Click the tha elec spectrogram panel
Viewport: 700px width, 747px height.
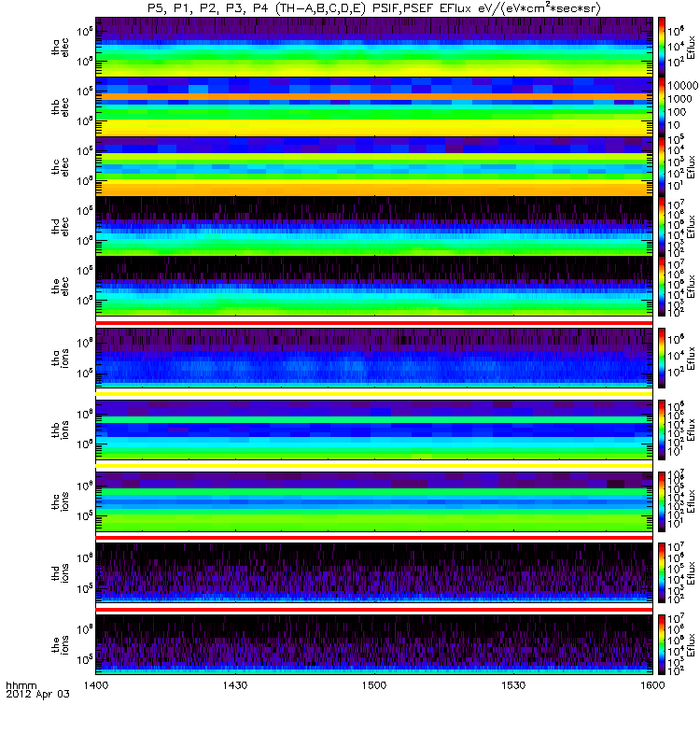[374, 48]
